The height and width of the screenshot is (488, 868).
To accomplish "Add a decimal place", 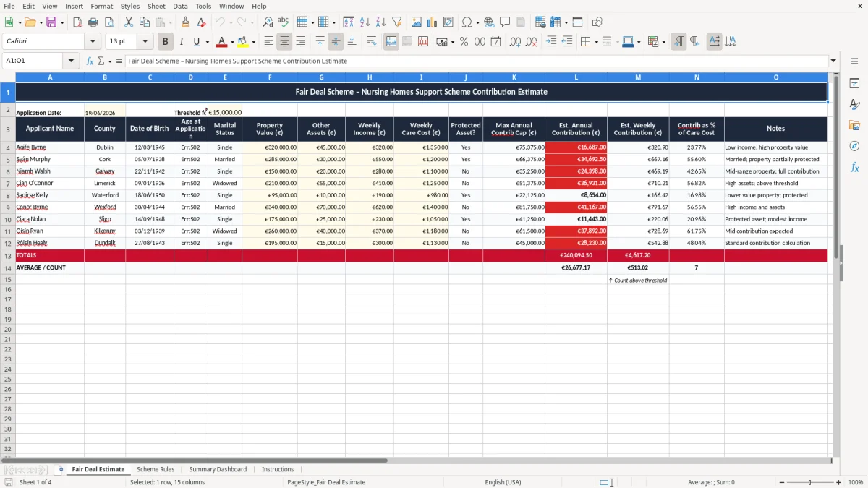I will [x=516, y=42].
